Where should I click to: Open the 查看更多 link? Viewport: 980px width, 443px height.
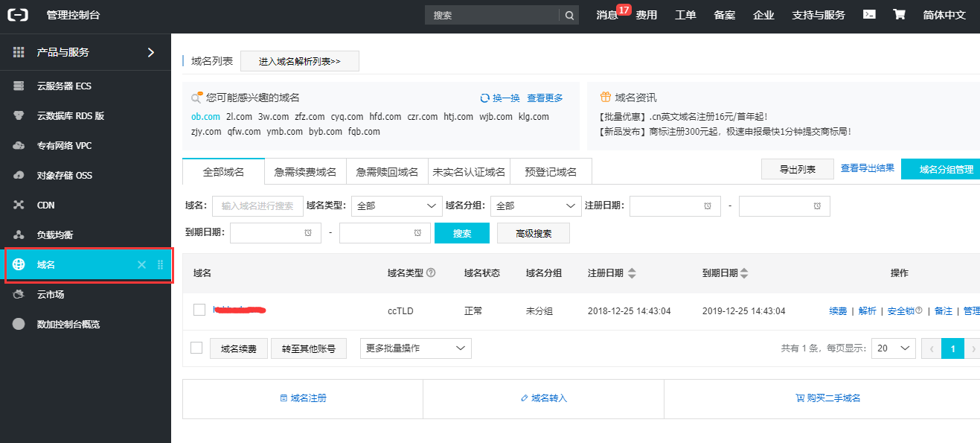coord(545,98)
